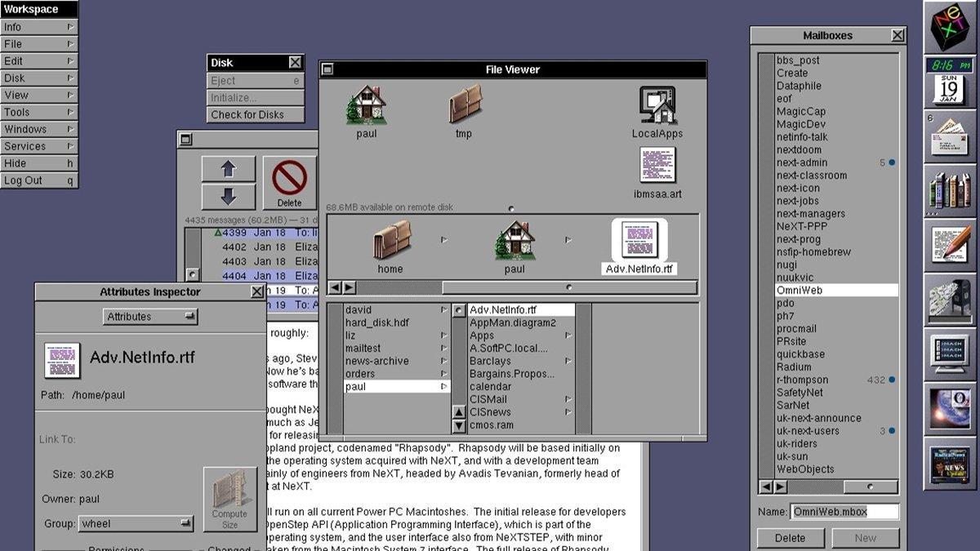This screenshot has width=980, height=551.
Task: Edit the mailbox Name field
Action: (844, 512)
